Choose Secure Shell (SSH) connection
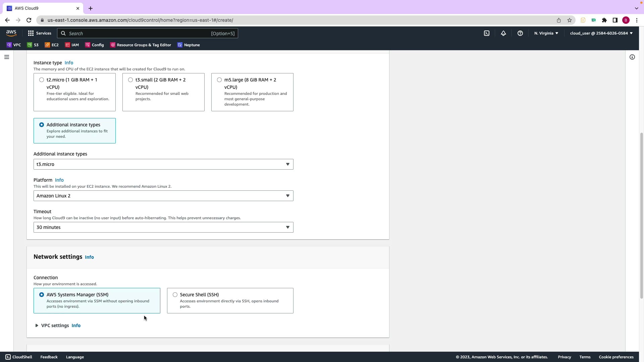The width and height of the screenshot is (644, 362). [x=175, y=295]
